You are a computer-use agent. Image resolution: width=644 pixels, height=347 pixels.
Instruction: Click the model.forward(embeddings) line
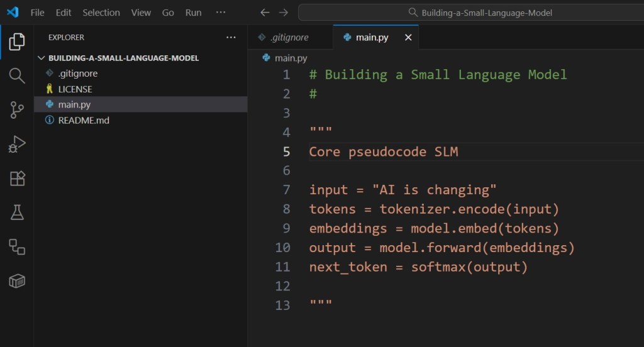(442, 248)
